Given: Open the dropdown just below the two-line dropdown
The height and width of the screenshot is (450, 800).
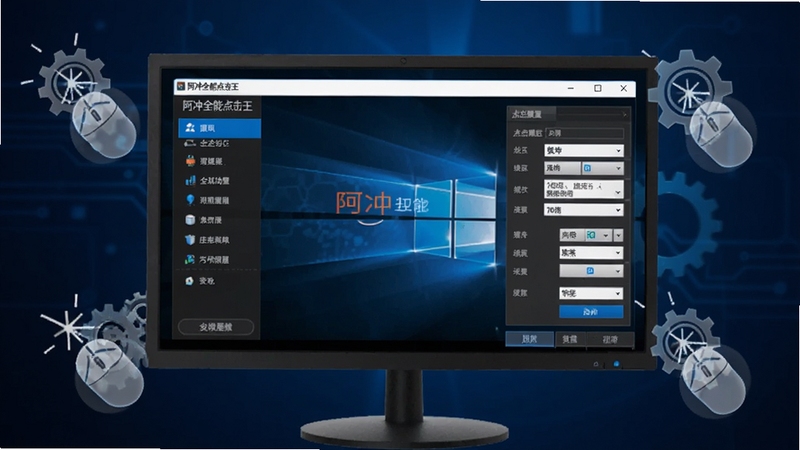Looking at the screenshot, I should pyautogui.click(x=584, y=210).
